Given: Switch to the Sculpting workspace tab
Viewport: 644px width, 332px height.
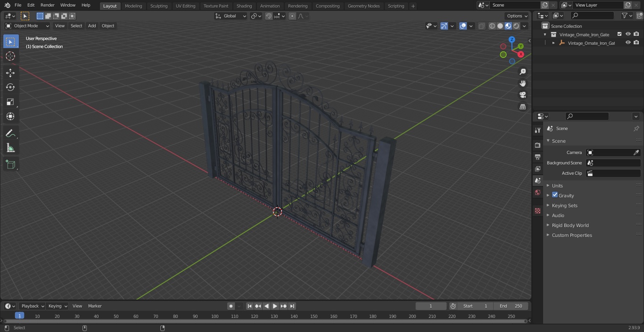Looking at the screenshot, I should tap(159, 6).
